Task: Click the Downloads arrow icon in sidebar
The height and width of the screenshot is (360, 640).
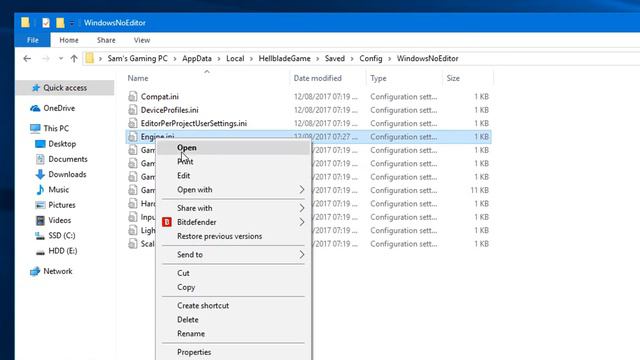Action: [40, 174]
